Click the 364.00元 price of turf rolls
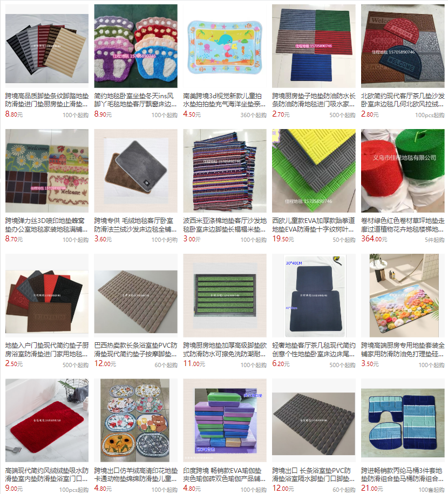This screenshot has height=494, width=448. (374, 239)
